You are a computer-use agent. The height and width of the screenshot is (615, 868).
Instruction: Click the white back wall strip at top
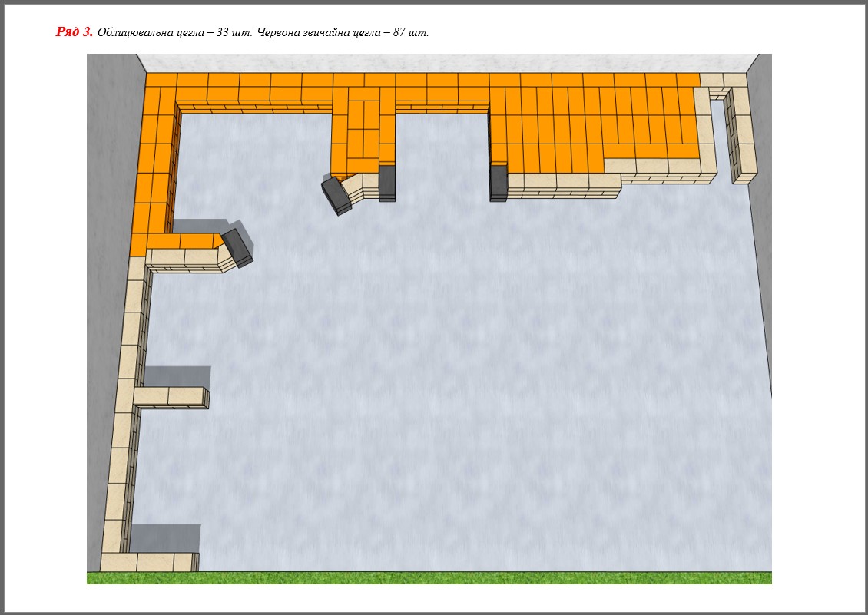(446, 63)
